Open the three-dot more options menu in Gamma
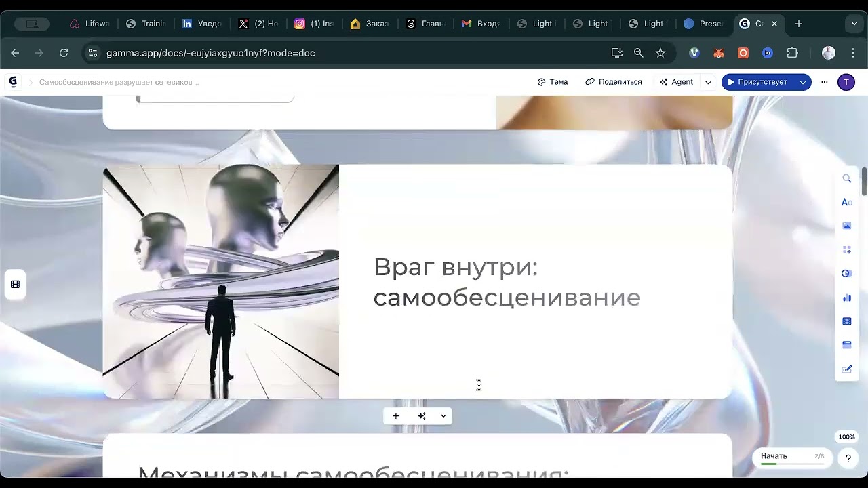868x488 pixels. [x=825, y=82]
